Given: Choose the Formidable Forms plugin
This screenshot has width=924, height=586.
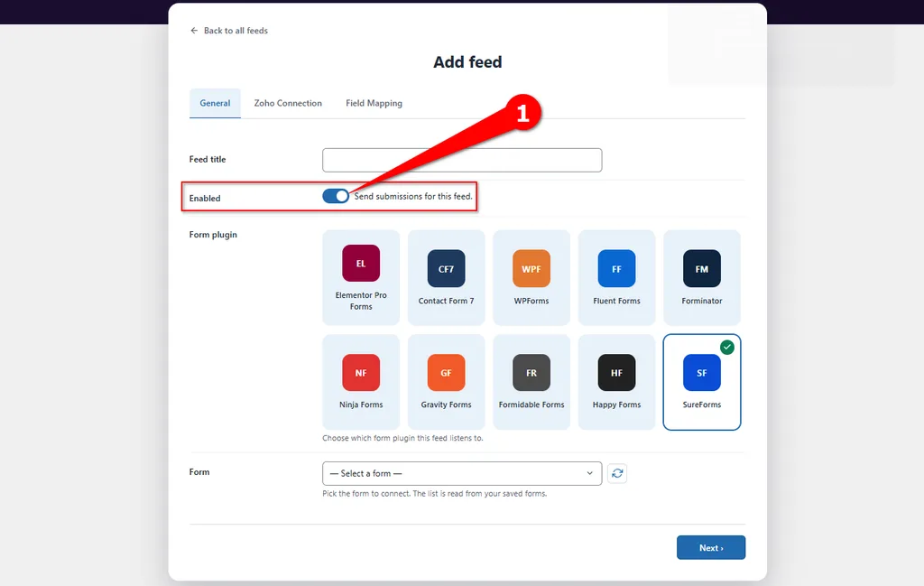Looking at the screenshot, I should click(531, 382).
